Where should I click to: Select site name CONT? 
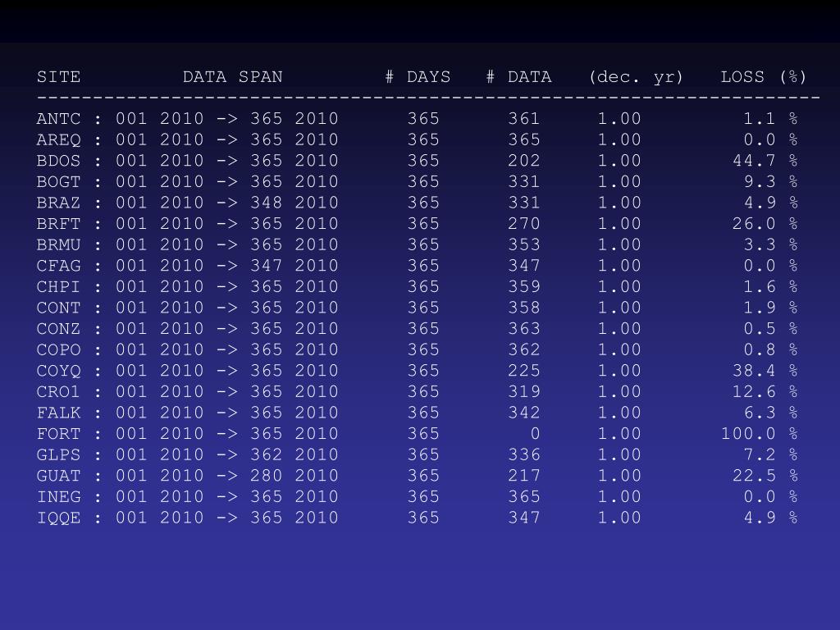58,308
